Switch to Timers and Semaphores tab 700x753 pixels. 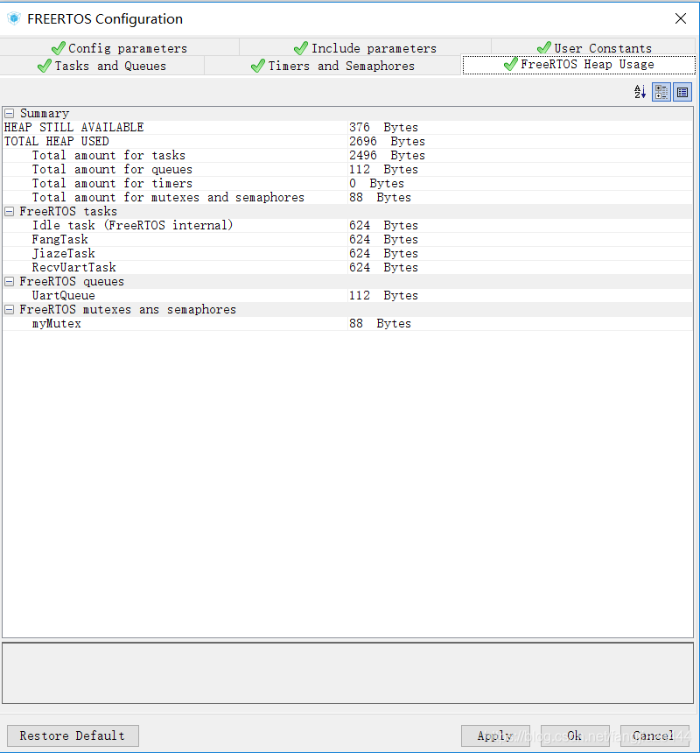pyautogui.click(x=332, y=66)
